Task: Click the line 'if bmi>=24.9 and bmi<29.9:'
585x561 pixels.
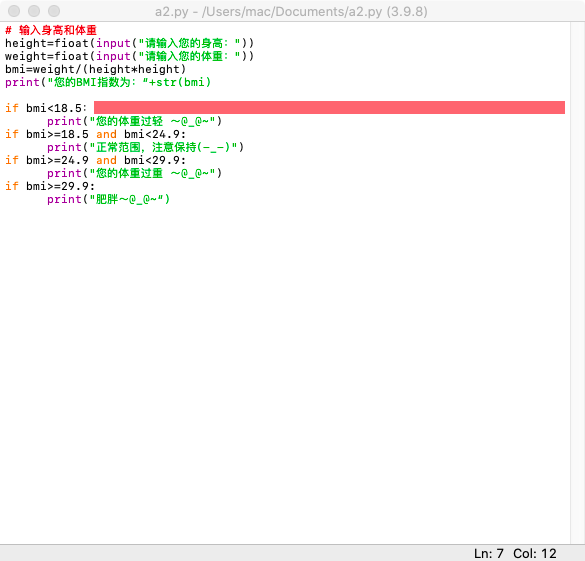Action: coord(95,160)
